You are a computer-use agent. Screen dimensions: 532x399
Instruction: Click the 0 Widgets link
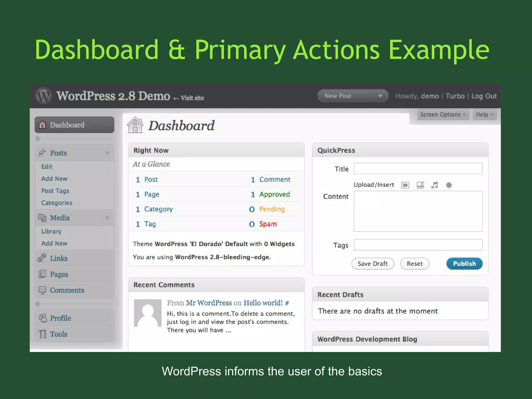279,244
